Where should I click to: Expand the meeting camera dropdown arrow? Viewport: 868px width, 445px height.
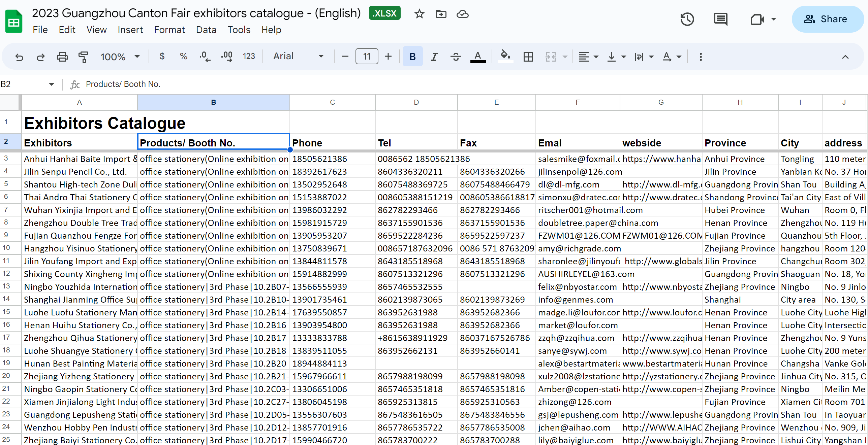pyautogui.click(x=774, y=19)
